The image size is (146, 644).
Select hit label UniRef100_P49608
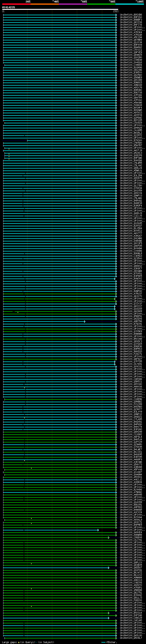point(131,105)
